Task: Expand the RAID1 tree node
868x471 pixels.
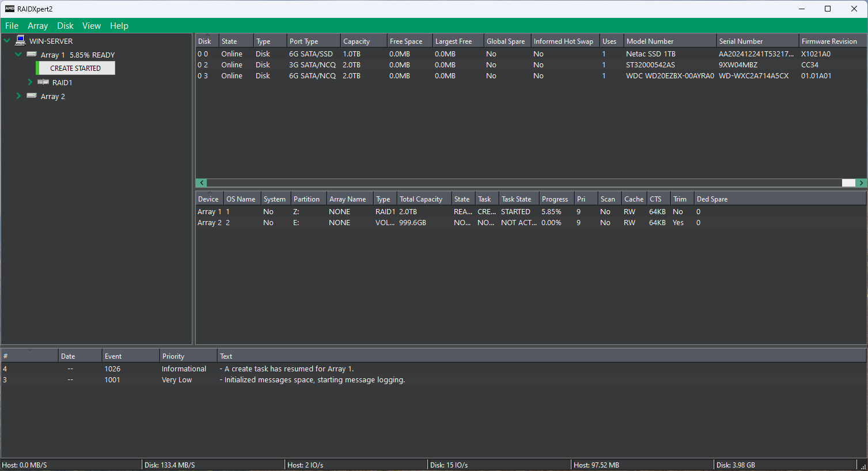Action: click(30, 82)
